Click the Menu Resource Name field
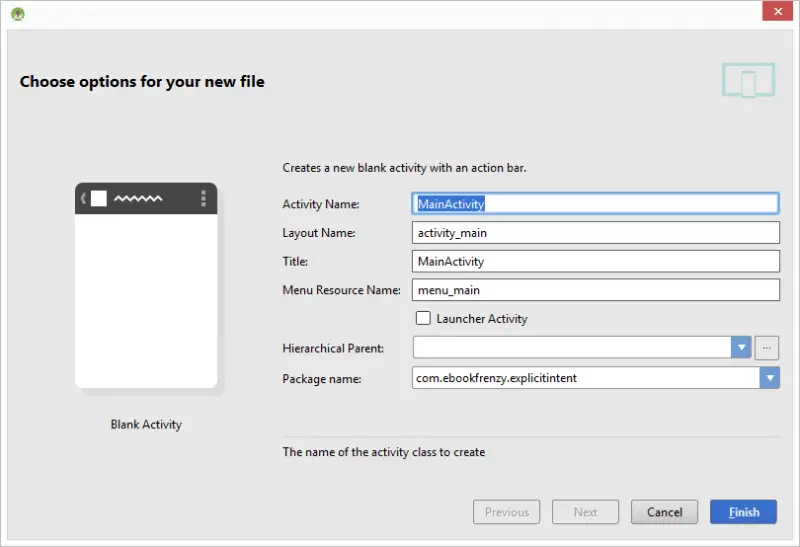The height and width of the screenshot is (547, 800). (x=595, y=290)
